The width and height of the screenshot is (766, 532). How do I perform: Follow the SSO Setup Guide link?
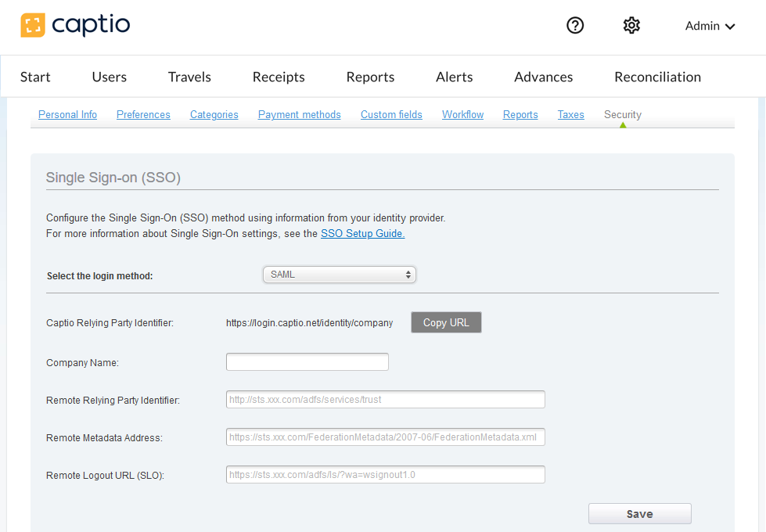point(362,234)
